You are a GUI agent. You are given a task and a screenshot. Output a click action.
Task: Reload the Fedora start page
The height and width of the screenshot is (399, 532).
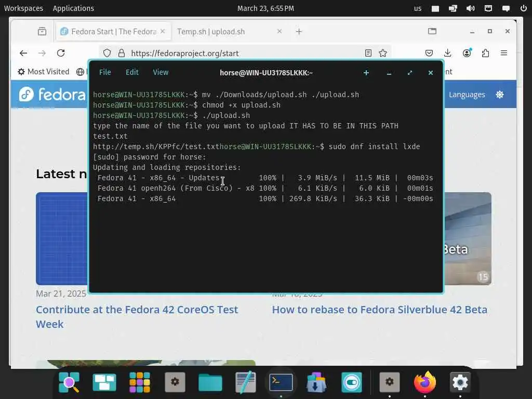pos(61,54)
